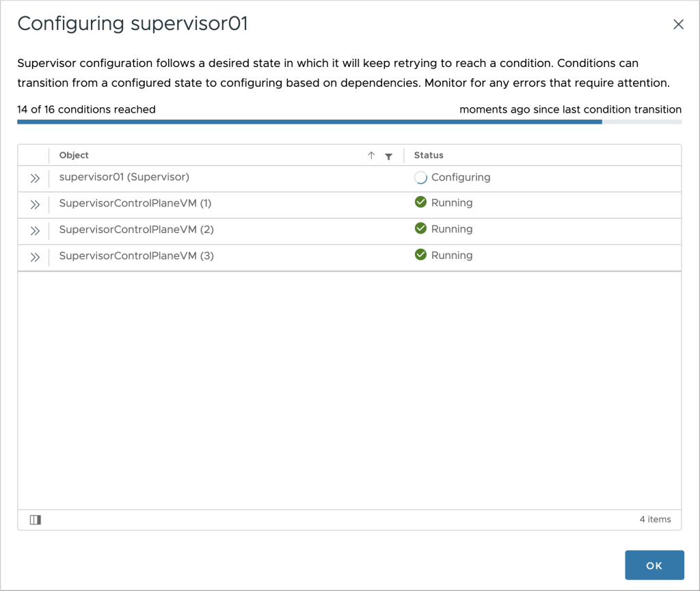
Task: Click the green check for SupervisorControlPlaneVM (3)
Action: [x=420, y=255]
